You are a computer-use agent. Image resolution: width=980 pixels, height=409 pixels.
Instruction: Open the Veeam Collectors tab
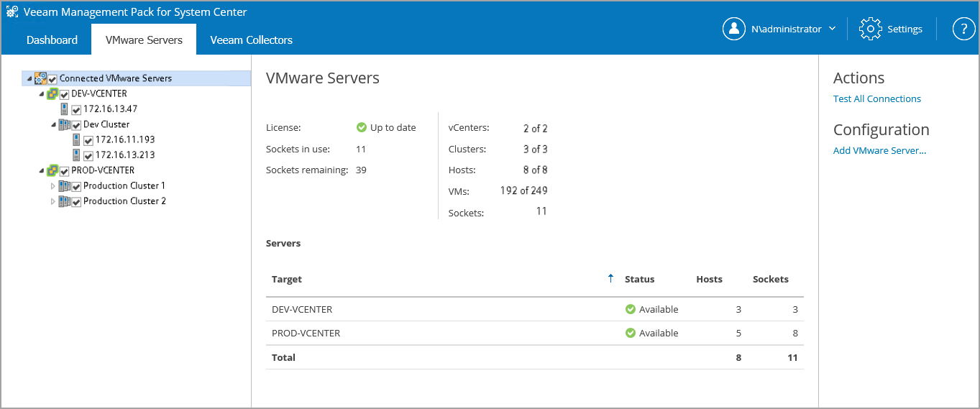251,40
